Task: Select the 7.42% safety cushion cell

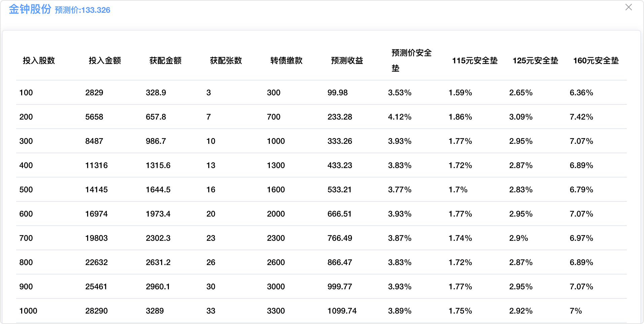Action: click(x=581, y=117)
